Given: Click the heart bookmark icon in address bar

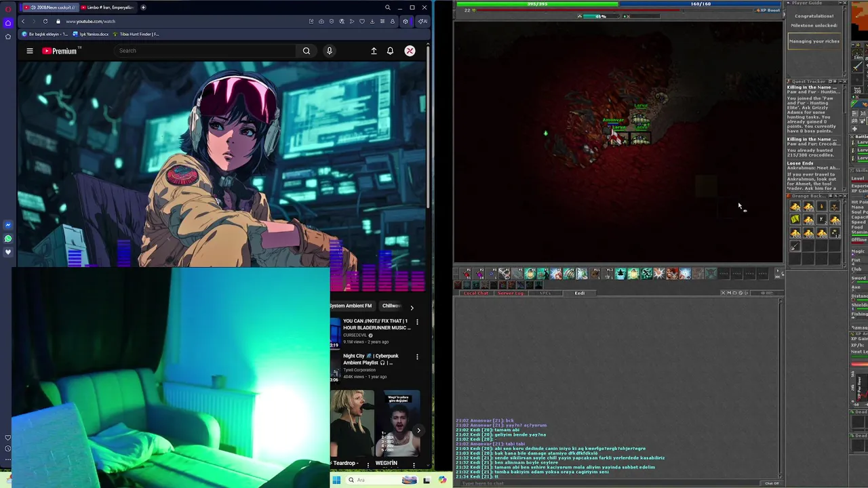Looking at the screenshot, I should pos(361,21).
